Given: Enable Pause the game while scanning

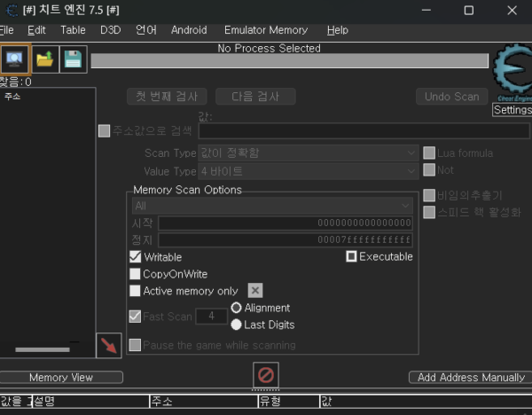Looking at the screenshot, I should 135,345.
